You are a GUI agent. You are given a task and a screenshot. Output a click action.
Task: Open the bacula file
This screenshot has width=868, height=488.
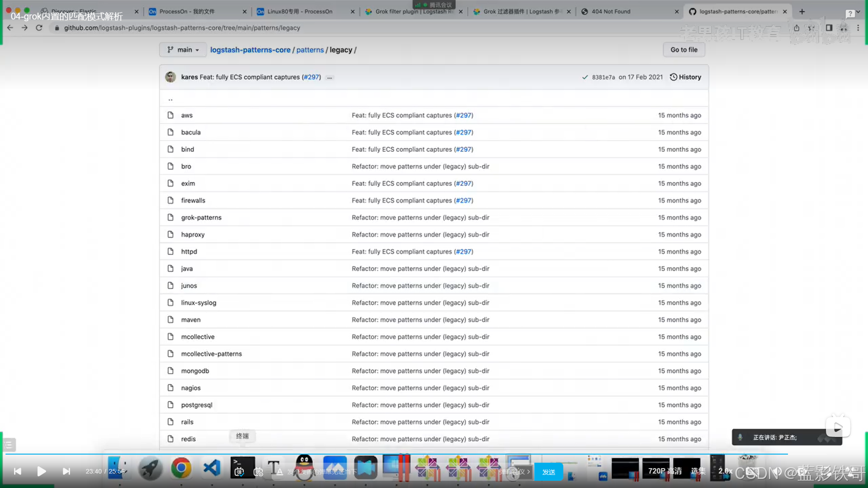(191, 132)
